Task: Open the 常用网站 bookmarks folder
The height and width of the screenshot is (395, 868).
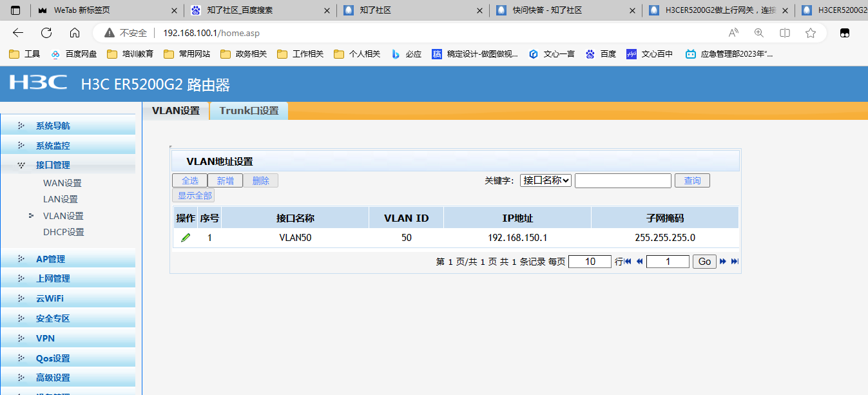Action: coord(187,54)
